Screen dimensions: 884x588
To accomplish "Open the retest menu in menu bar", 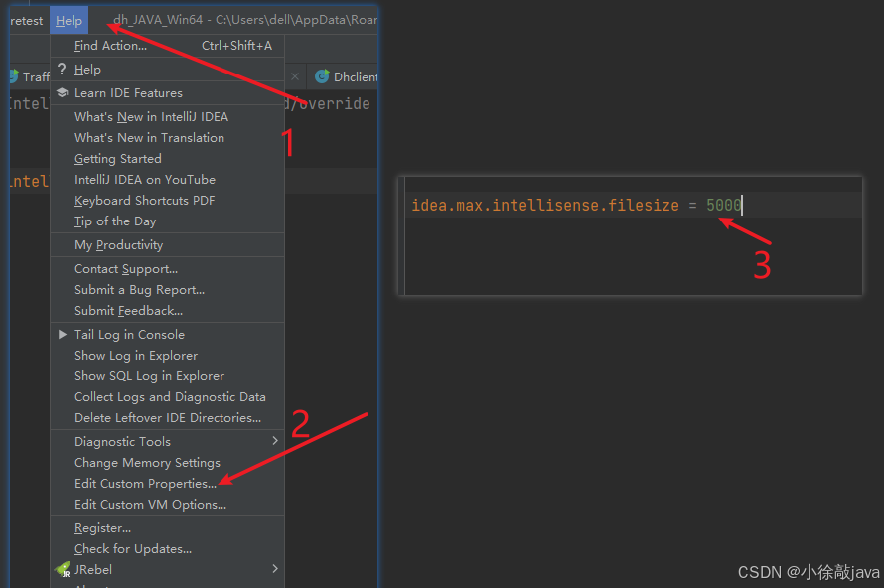I will (27, 21).
